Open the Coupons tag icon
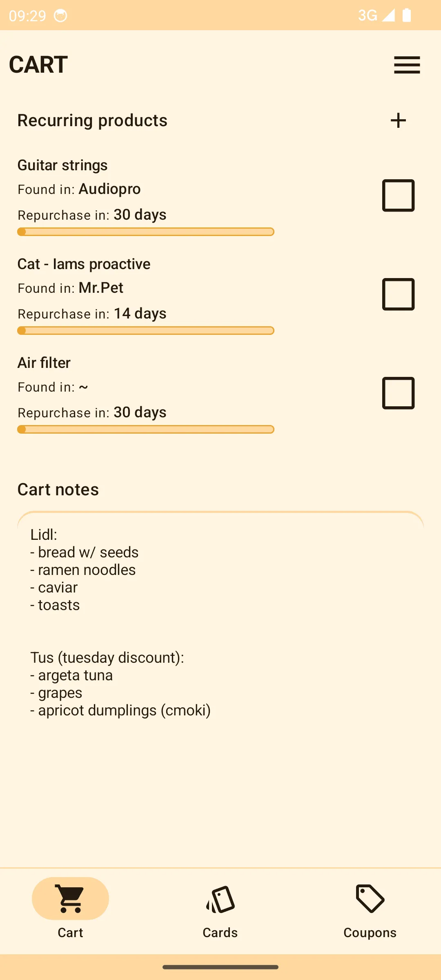The image size is (441, 980). [370, 898]
